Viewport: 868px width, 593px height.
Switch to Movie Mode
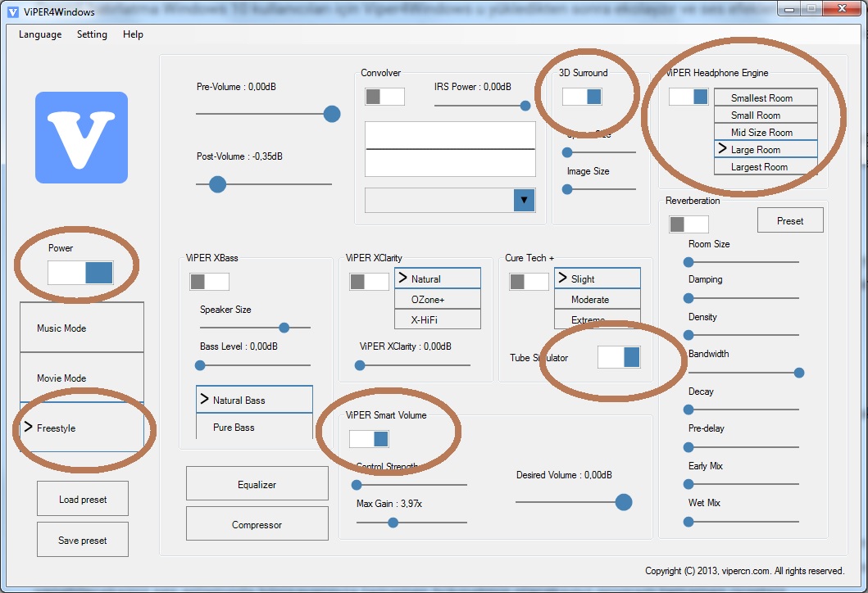click(x=82, y=378)
